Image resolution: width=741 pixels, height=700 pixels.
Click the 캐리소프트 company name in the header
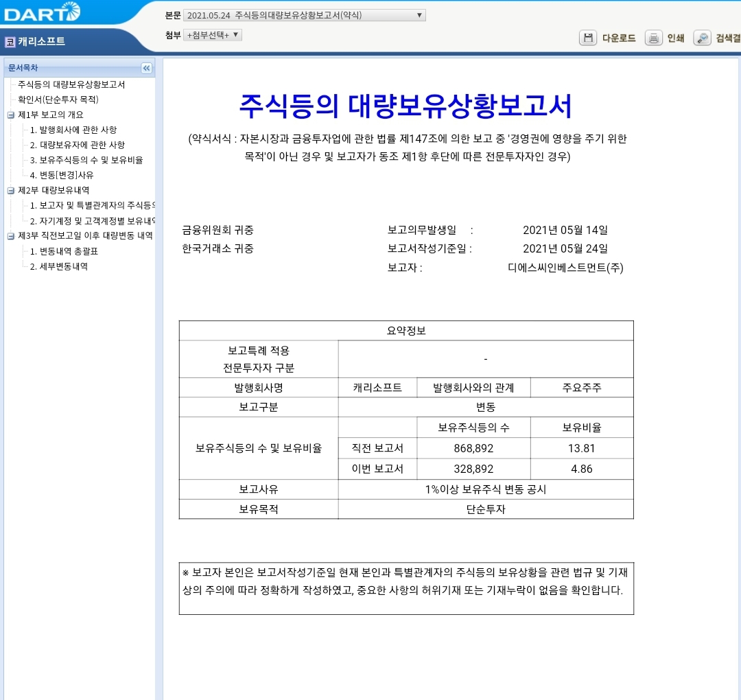pyautogui.click(x=42, y=42)
